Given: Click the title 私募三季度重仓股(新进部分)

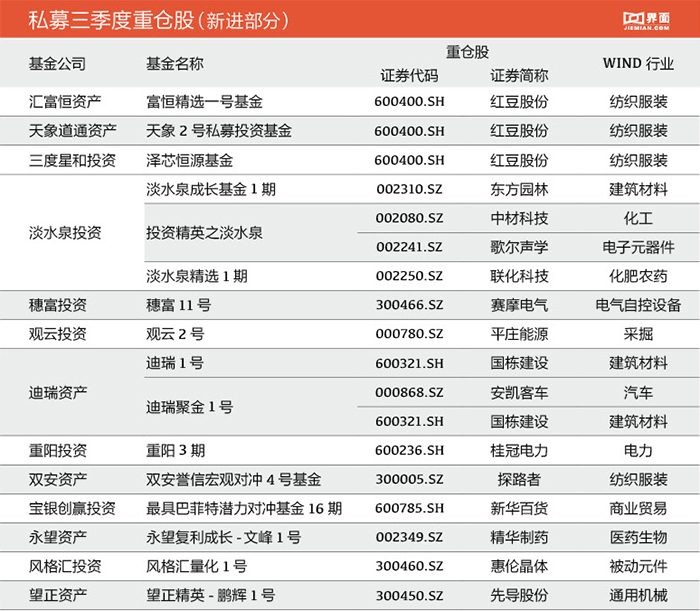Looking at the screenshot, I should tap(158, 20).
